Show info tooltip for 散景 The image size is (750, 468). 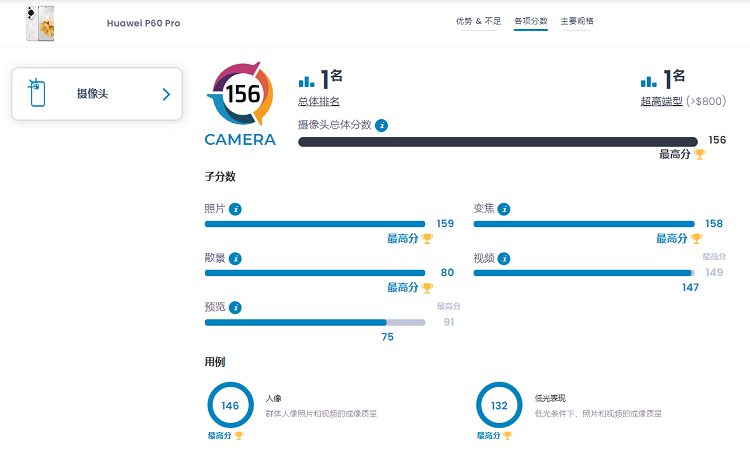click(x=235, y=258)
